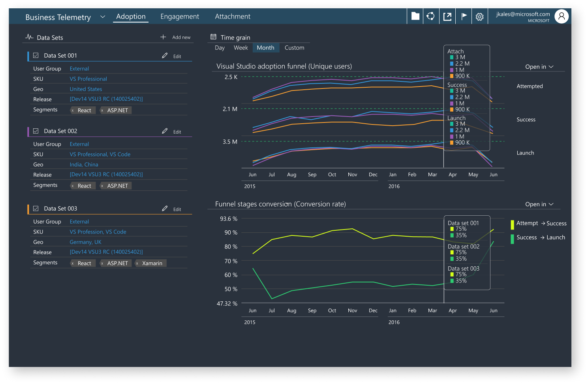Switch to Engagement tab

pyautogui.click(x=180, y=17)
